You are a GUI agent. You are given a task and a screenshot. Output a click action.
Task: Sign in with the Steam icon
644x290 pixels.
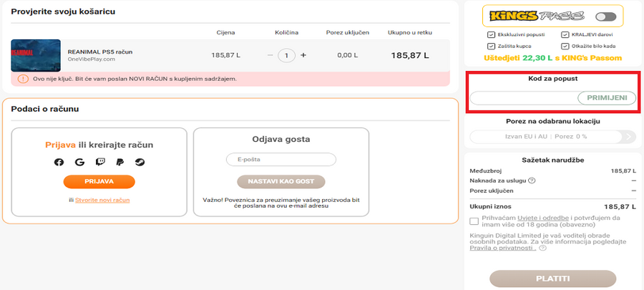tap(140, 162)
